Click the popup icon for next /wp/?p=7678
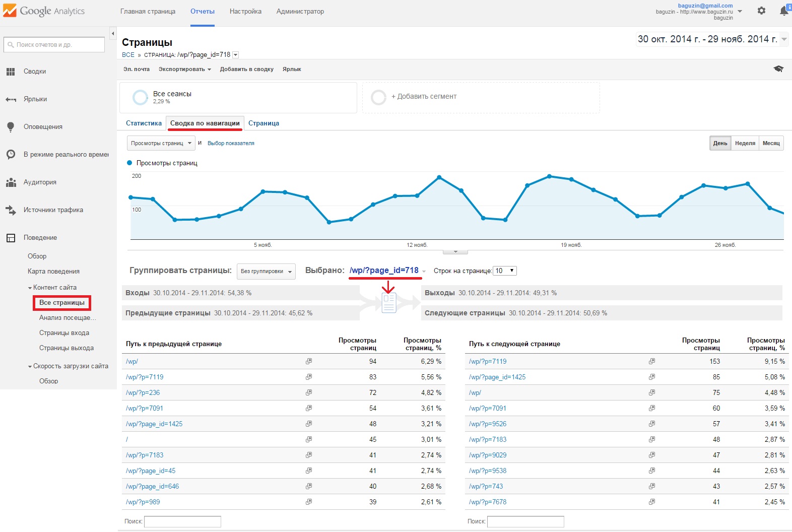The width and height of the screenshot is (792, 532). (652, 502)
